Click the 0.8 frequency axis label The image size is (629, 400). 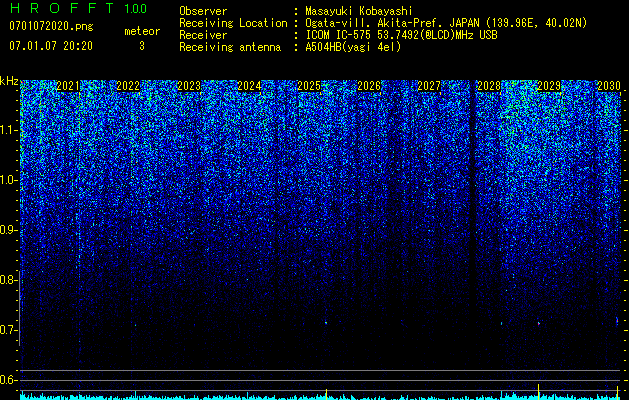click(x=8, y=280)
